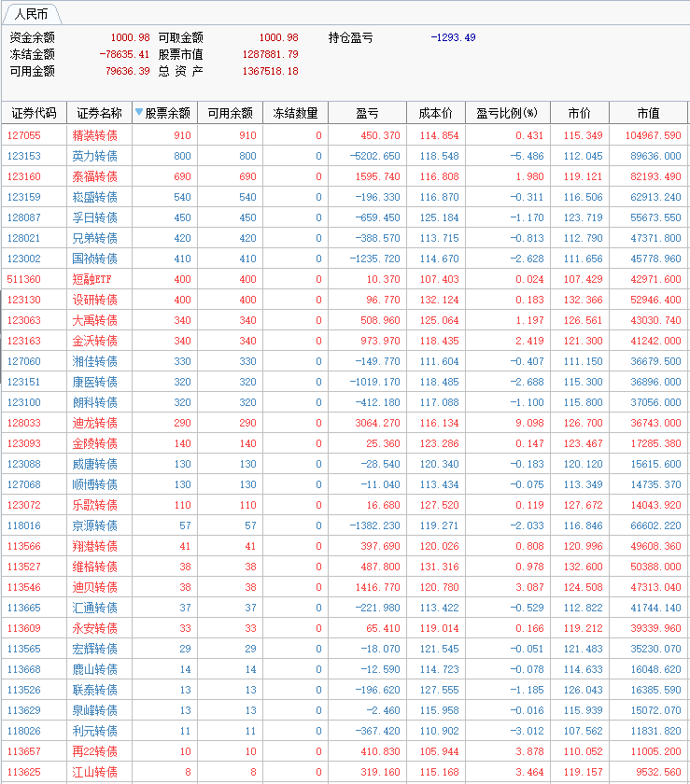Select the 鹿山转债 holding
The height and width of the screenshot is (784, 690).
[x=94, y=669]
